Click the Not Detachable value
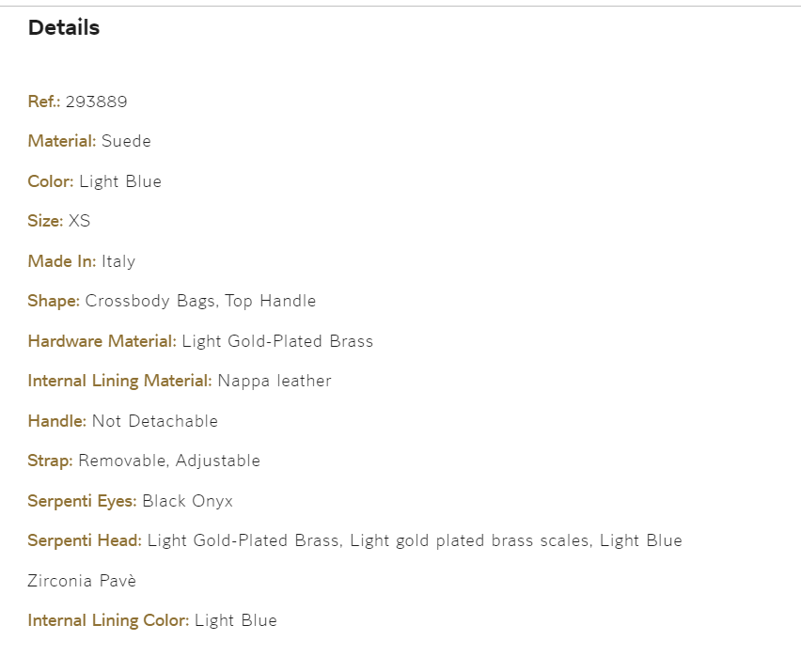The width and height of the screenshot is (801, 672). pos(155,421)
